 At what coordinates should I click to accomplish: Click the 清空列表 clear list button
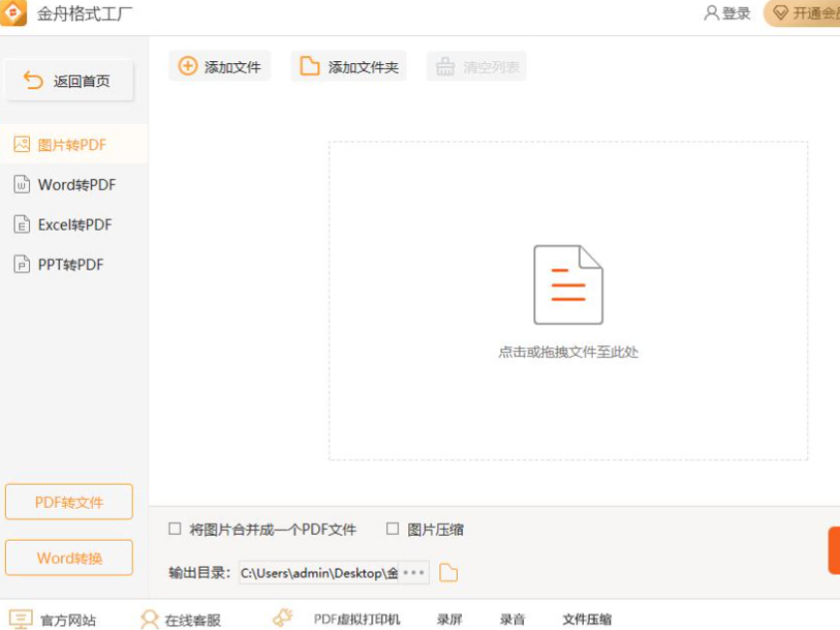(x=476, y=67)
